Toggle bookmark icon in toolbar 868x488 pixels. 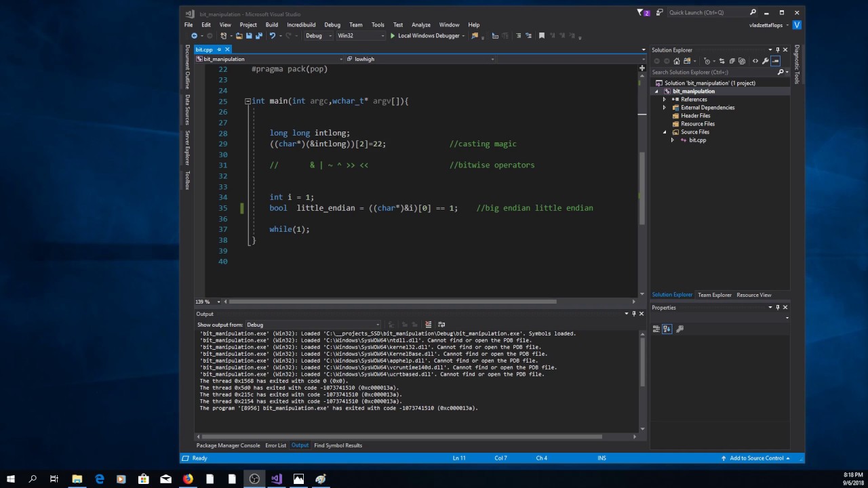click(541, 35)
